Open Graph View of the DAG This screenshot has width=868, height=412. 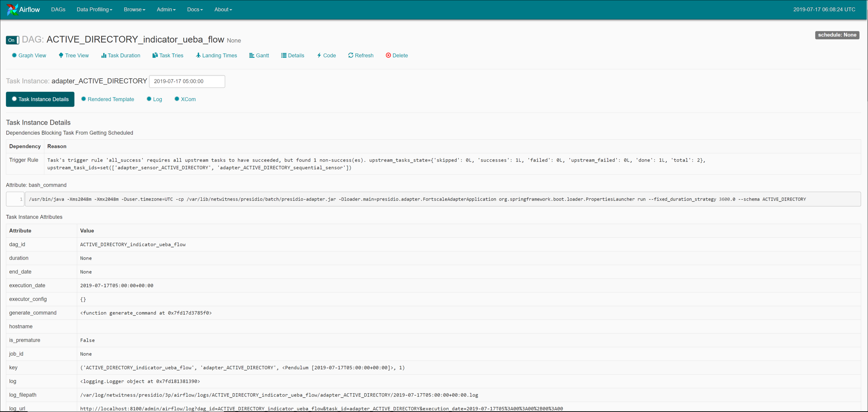tap(29, 55)
